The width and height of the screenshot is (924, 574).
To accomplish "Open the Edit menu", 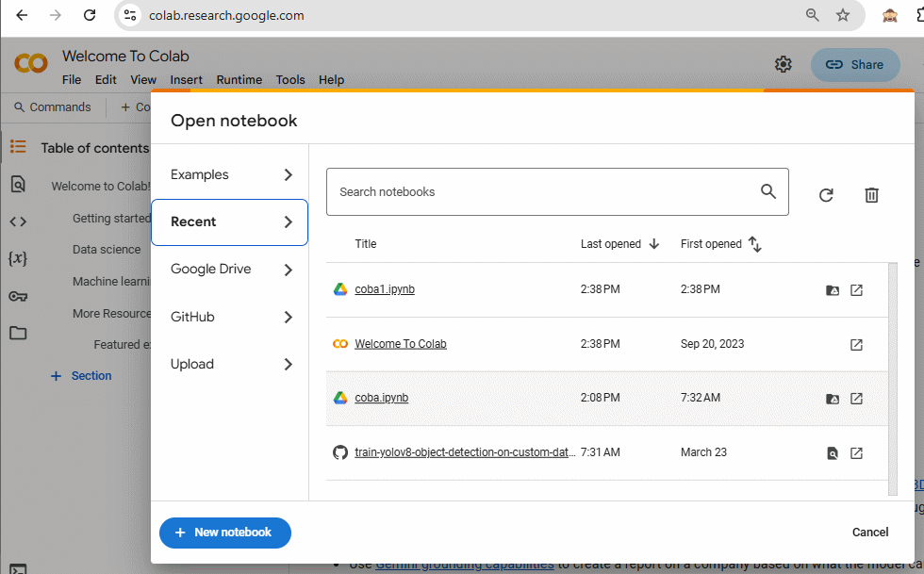I will 106,79.
